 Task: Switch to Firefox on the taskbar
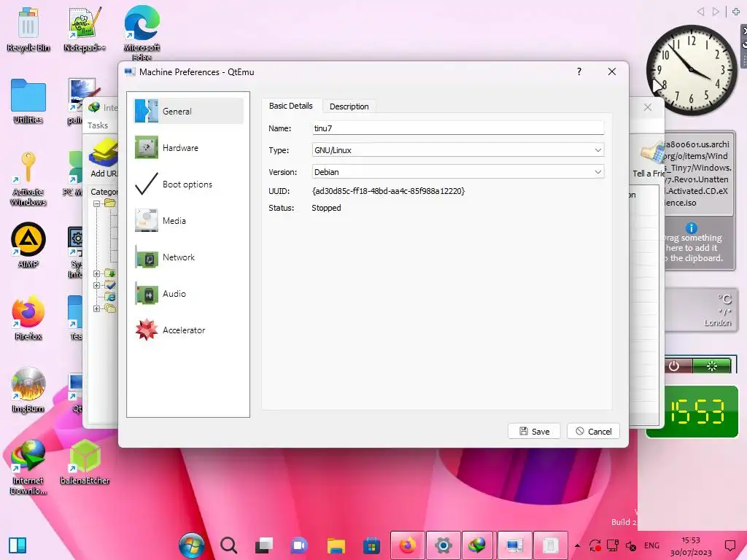407,545
